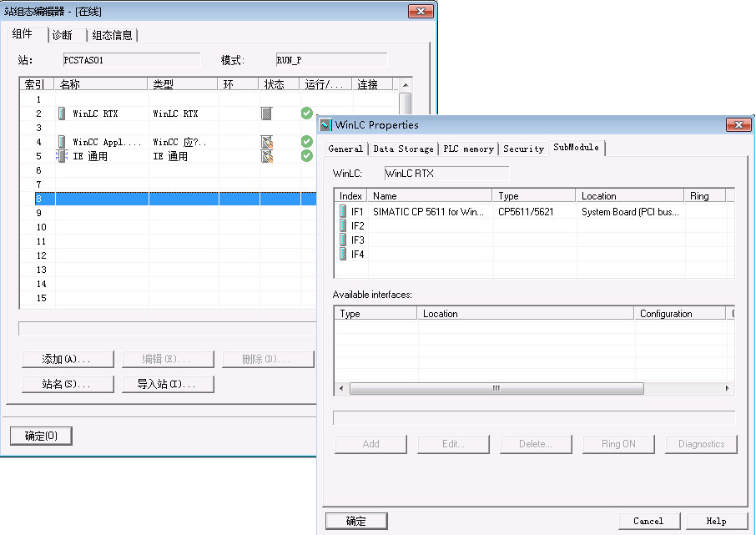Click System Board (PCI bus... location cell
This screenshot has width=756, height=535.
click(x=630, y=212)
